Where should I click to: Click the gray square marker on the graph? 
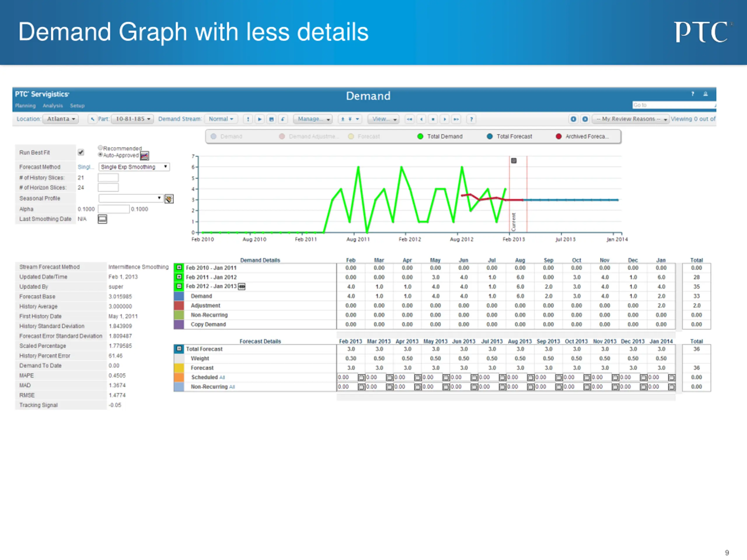pos(514,161)
